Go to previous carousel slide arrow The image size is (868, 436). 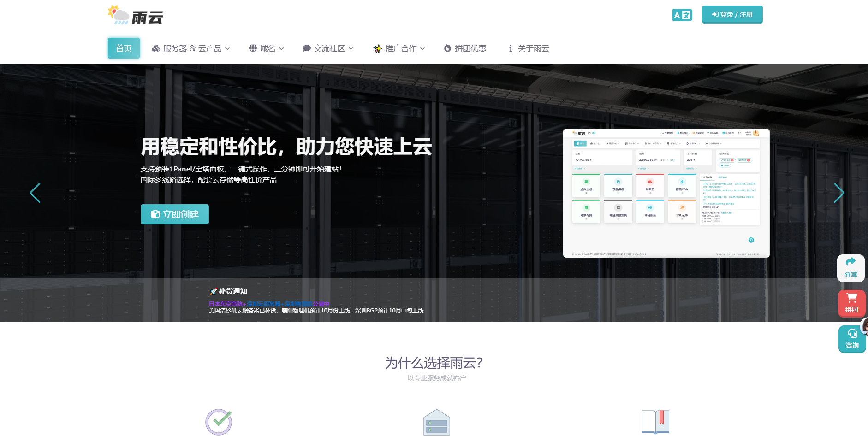35,193
